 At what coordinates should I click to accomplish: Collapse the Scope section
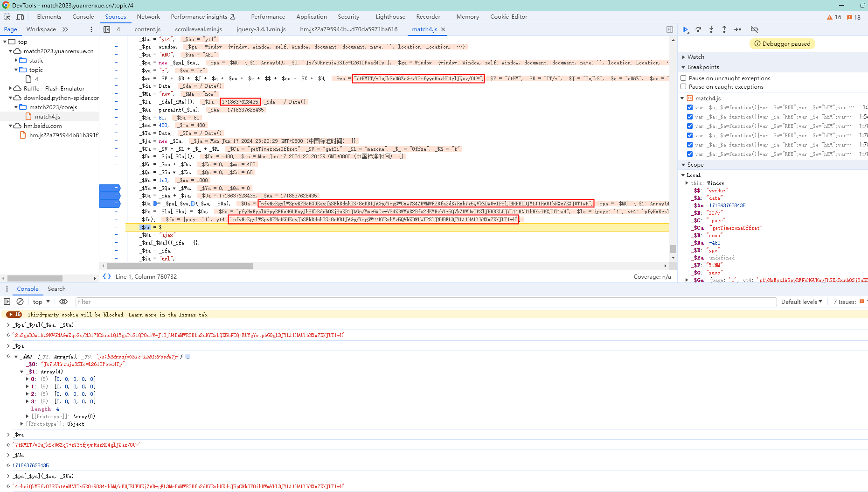pyautogui.click(x=684, y=165)
